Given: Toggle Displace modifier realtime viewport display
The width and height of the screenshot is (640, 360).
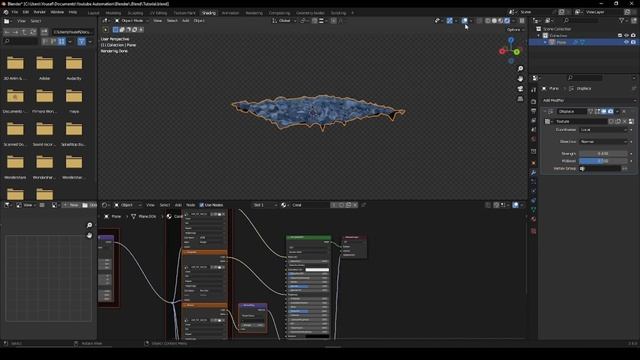Looking at the screenshot, I should [x=604, y=111].
